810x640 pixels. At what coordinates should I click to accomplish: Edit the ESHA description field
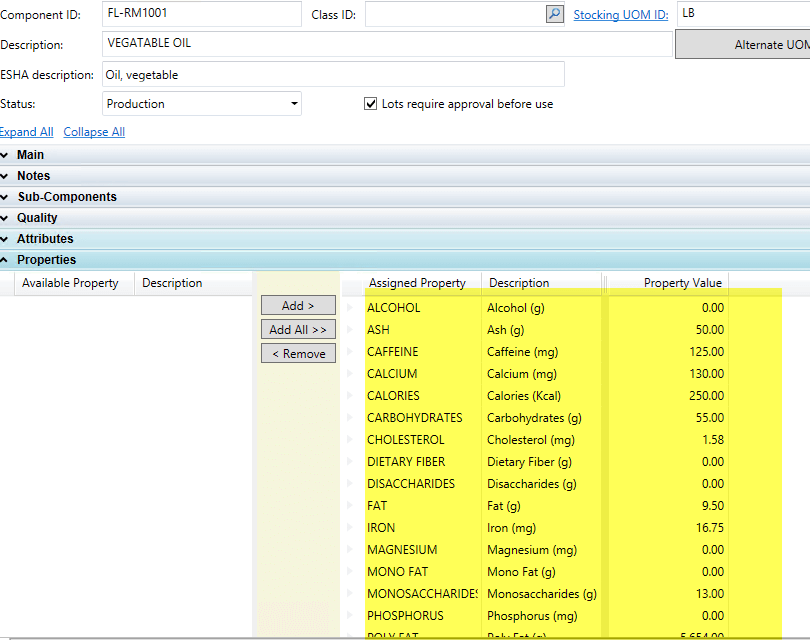coord(333,74)
